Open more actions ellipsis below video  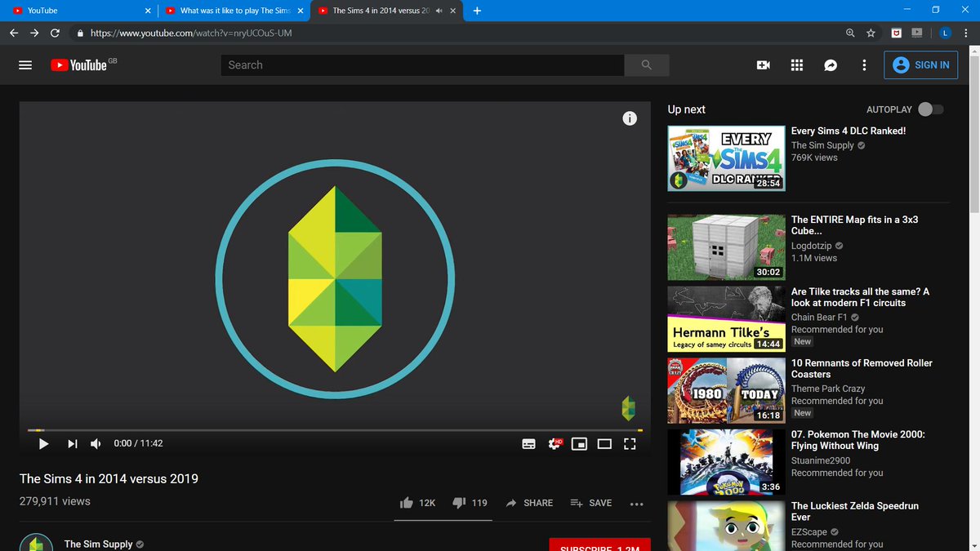coord(637,504)
